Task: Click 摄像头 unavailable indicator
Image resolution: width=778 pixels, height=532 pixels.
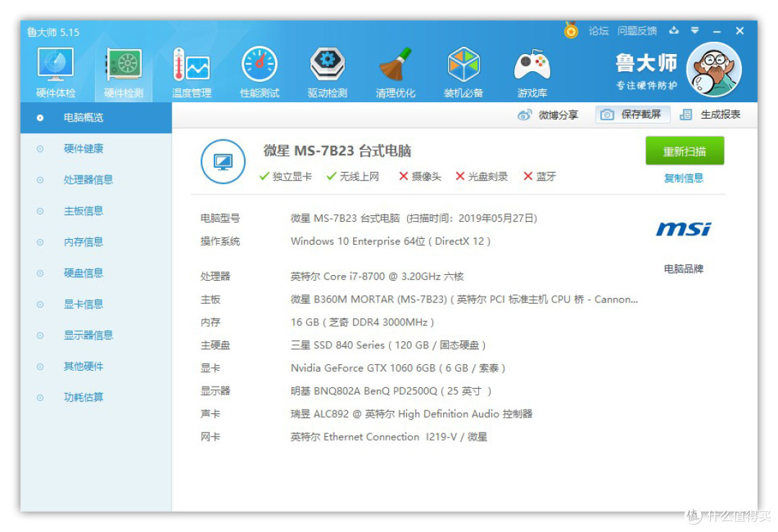Action: (x=420, y=176)
